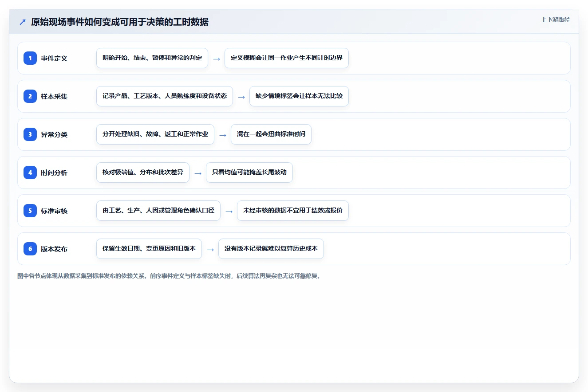Image resolution: width=588 pixels, height=392 pixels.
Task: Click the 缺少情境标签会让样本无法比较 box
Action: point(299,96)
